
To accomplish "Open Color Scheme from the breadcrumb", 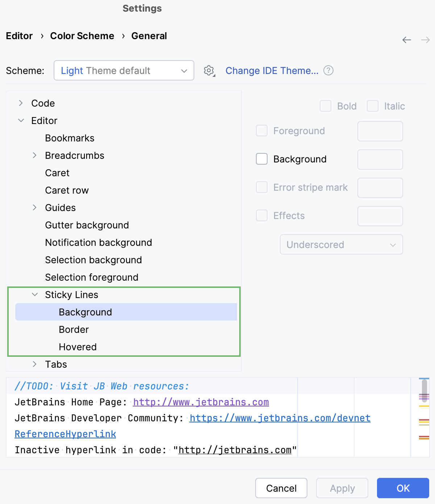I will 82,36.
